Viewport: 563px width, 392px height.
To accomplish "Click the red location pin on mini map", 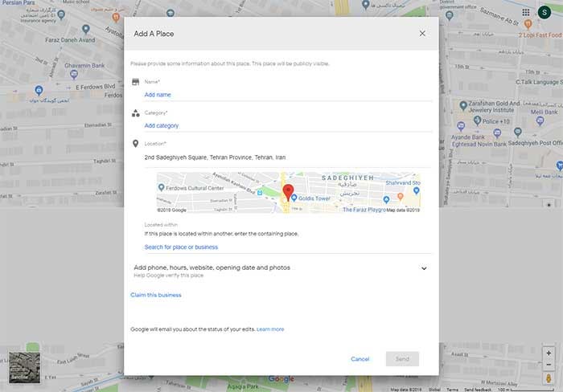I will click(x=288, y=192).
